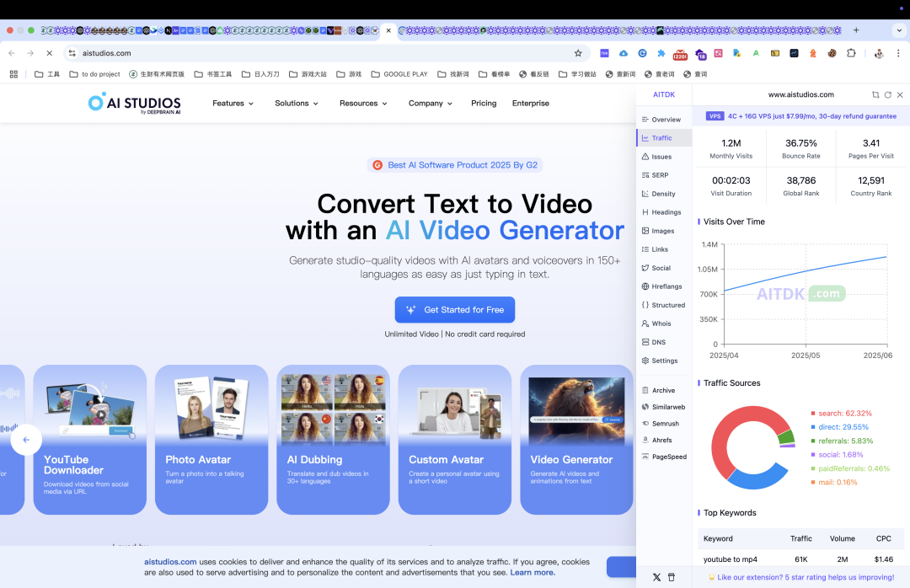Open the YouTube Downloader card
The height and width of the screenshot is (588, 910).
tap(90, 440)
